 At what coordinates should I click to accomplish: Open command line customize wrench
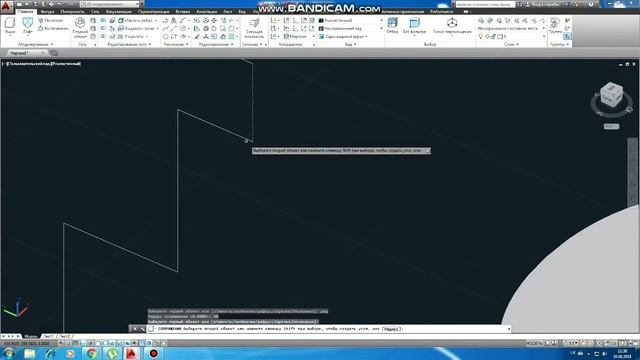coord(142,329)
